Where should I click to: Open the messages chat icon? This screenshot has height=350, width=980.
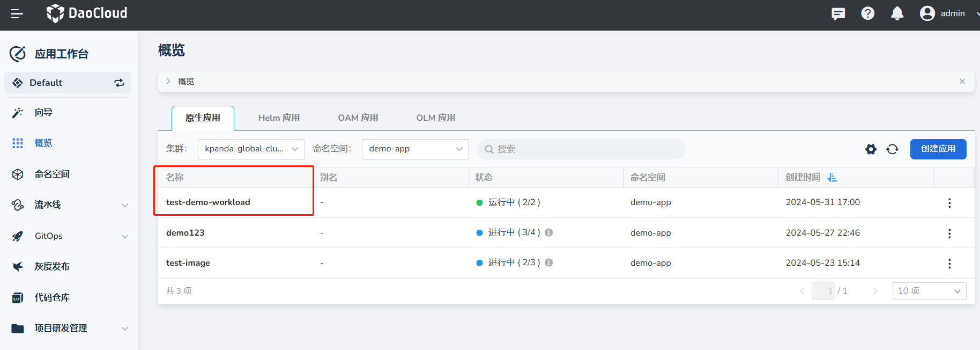click(x=838, y=14)
